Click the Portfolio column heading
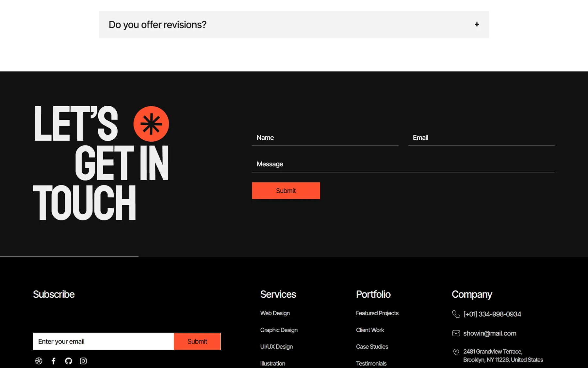This screenshot has height=368, width=588. click(x=373, y=294)
